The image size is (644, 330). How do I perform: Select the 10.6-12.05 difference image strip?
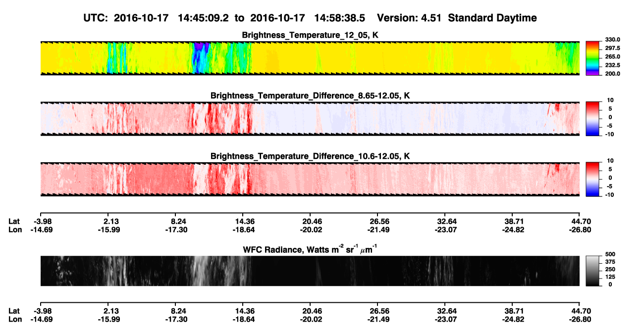tap(310, 179)
